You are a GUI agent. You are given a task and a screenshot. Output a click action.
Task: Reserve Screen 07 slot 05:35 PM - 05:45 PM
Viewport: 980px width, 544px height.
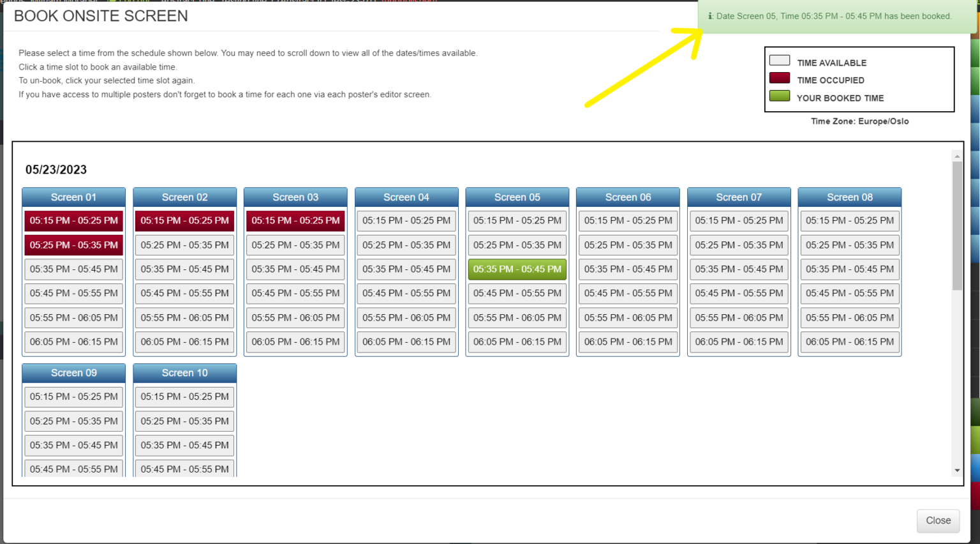coord(739,269)
